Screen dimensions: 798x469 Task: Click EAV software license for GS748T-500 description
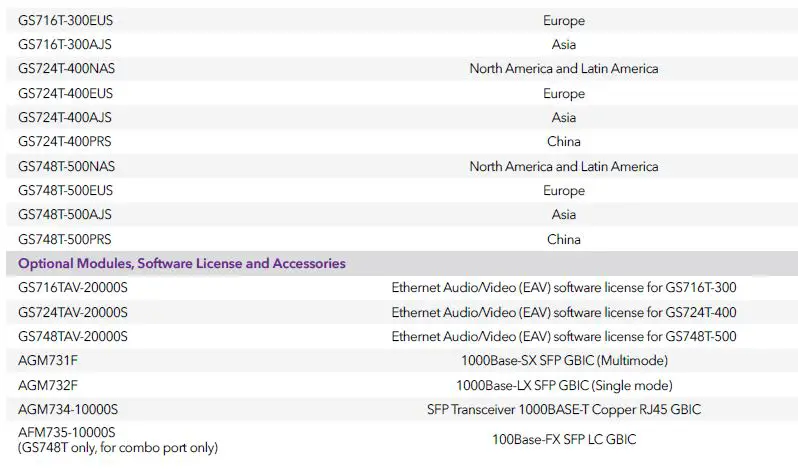click(563, 336)
